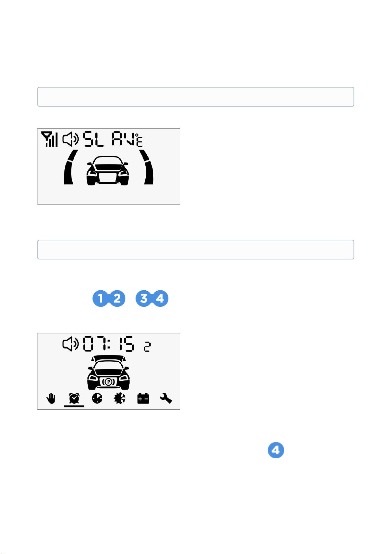Click the signal strength antenna icon
This screenshot has height=554, width=392.
click(49, 139)
